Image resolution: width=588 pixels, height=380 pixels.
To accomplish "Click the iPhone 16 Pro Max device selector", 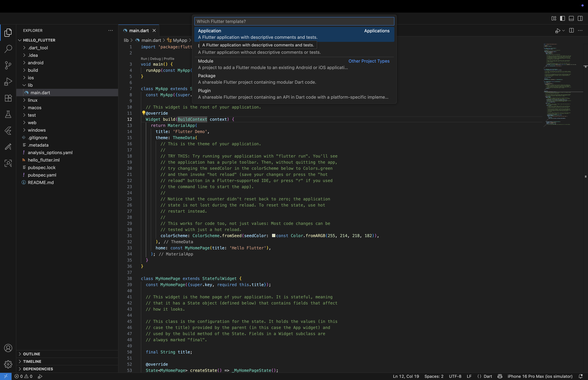I will (540, 376).
